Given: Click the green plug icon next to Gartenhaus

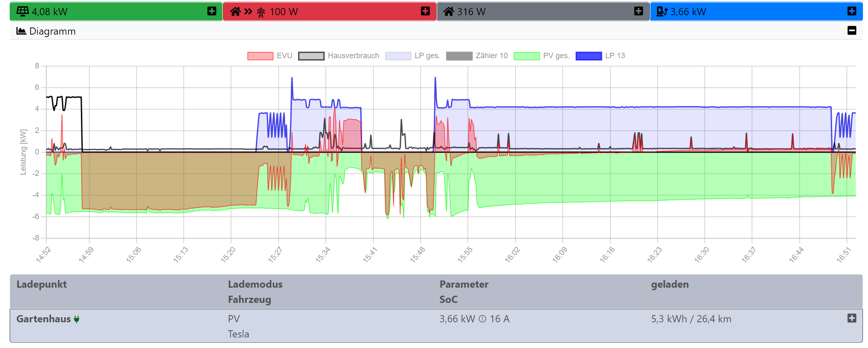Looking at the screenshot, I should (x=76, y=319).
